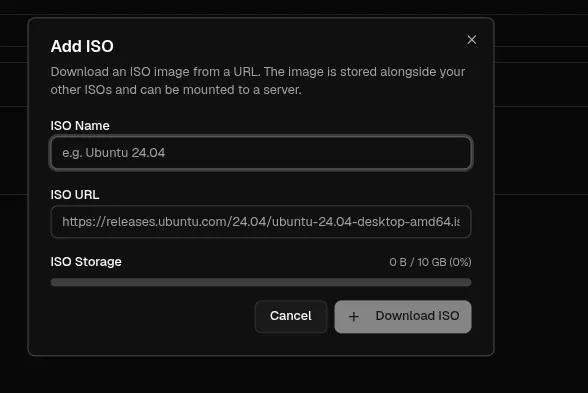The image size is (588, 393).
Task: Close the Add ISO dialog with X
Action: (471, 40)
